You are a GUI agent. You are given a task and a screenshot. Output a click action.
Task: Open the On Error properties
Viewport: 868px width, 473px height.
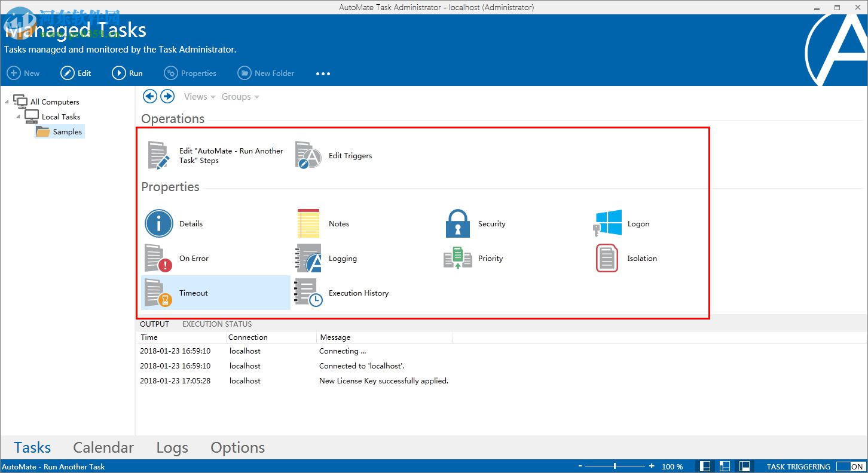[x=159, y=259]
